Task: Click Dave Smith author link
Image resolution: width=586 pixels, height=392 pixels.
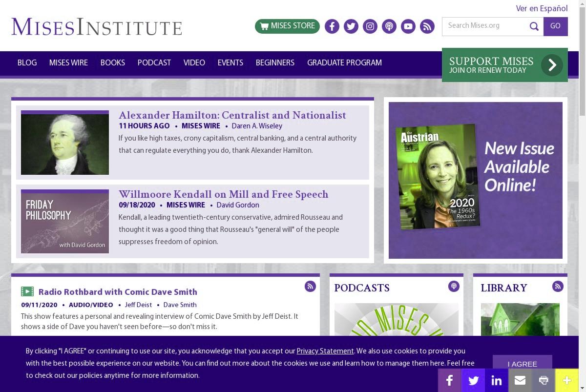Action: (180, 305)
